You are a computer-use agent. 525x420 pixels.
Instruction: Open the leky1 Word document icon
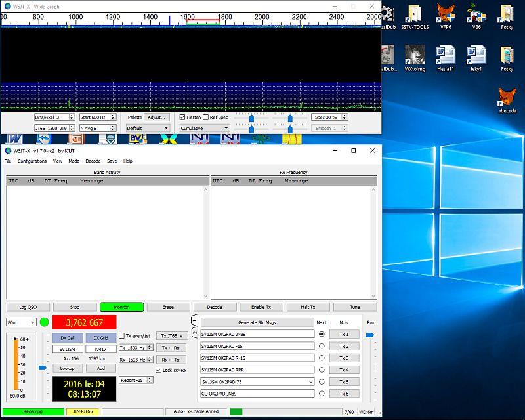476,58
